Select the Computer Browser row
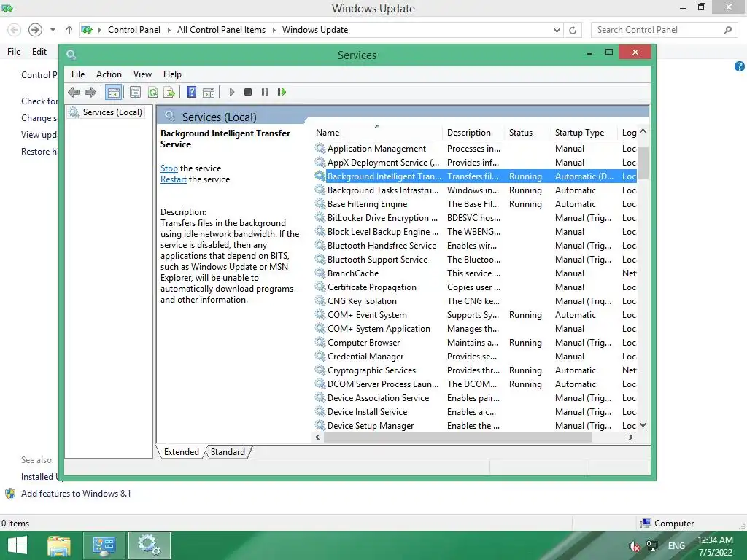Viewport: 747px width, 560px height. pos(474,343)
